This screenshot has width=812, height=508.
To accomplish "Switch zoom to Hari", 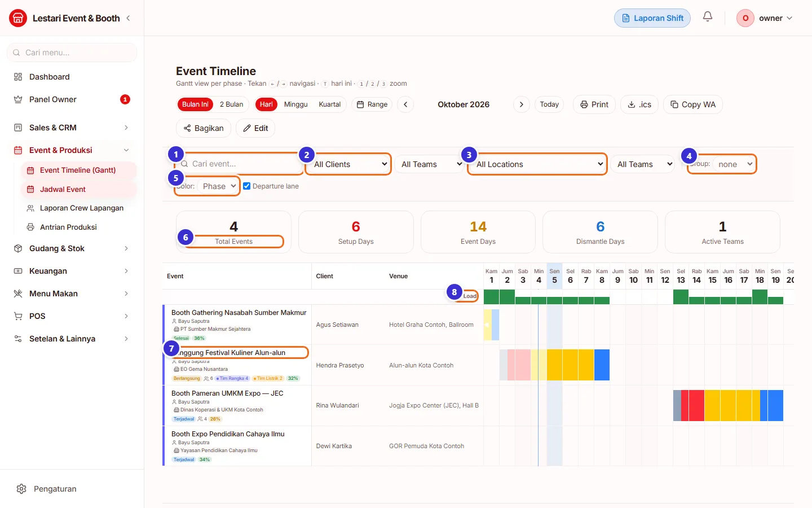I will coord(266,104).
